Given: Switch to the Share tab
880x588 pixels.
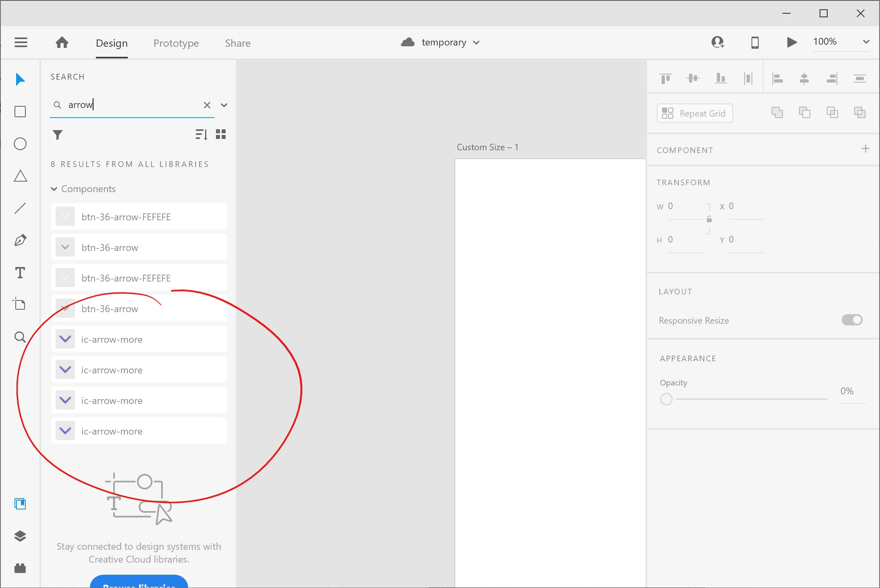Looking at the screenshot, I should (238, 43).
